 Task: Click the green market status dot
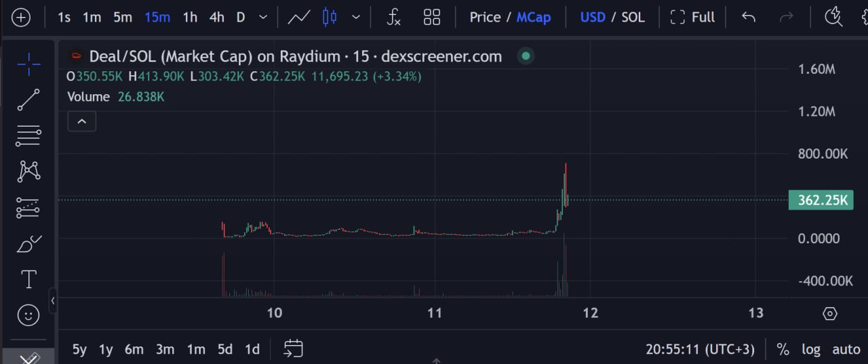(526, 56)
